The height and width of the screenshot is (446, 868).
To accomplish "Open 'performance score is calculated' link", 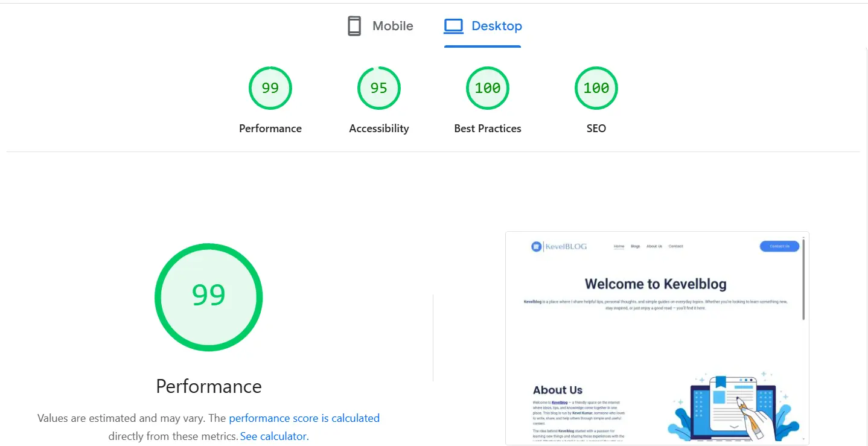I will coord(304,418).
